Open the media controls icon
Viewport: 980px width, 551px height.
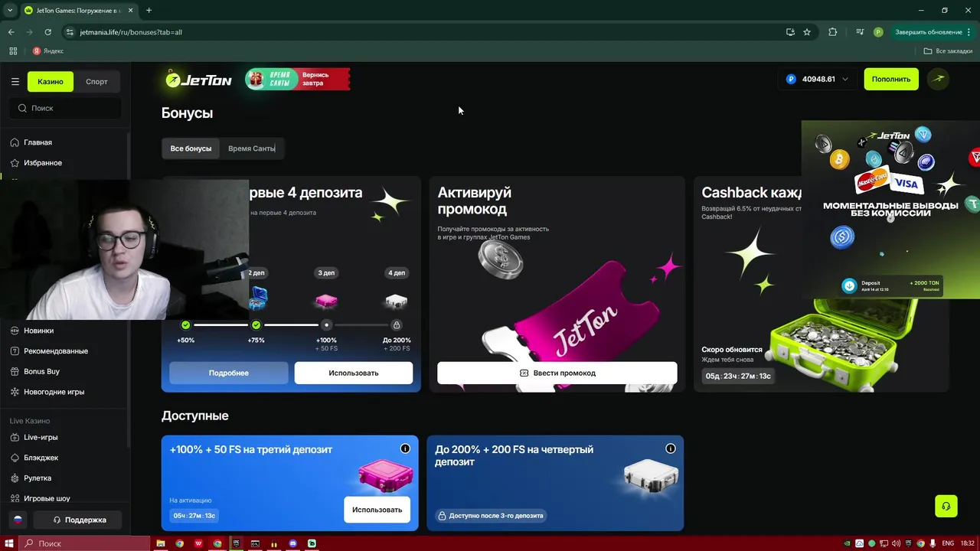click(860, 32)
